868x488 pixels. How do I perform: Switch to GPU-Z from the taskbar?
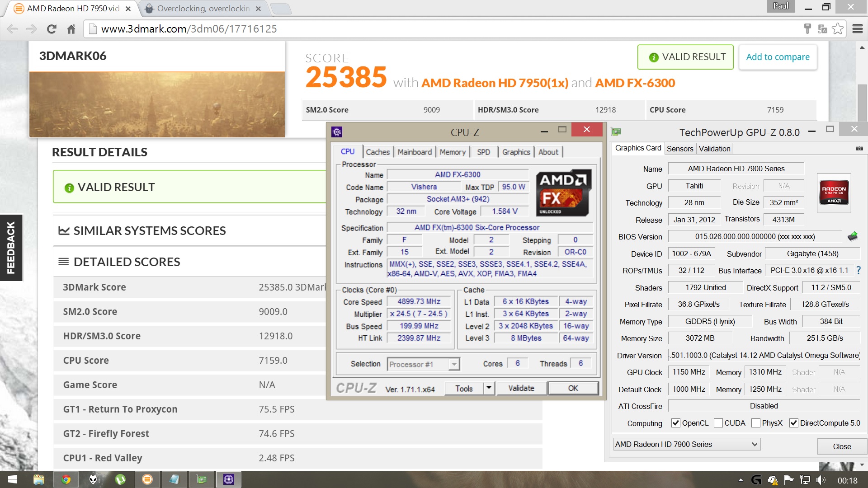[x=202, y=479]
